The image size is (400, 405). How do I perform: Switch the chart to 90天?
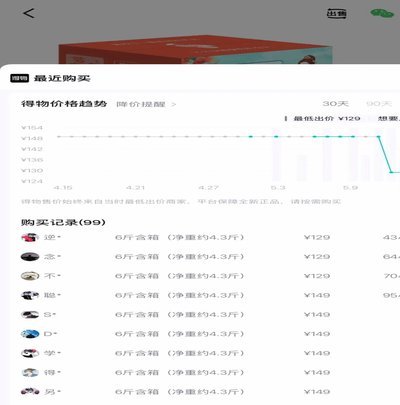pos(379,104)
